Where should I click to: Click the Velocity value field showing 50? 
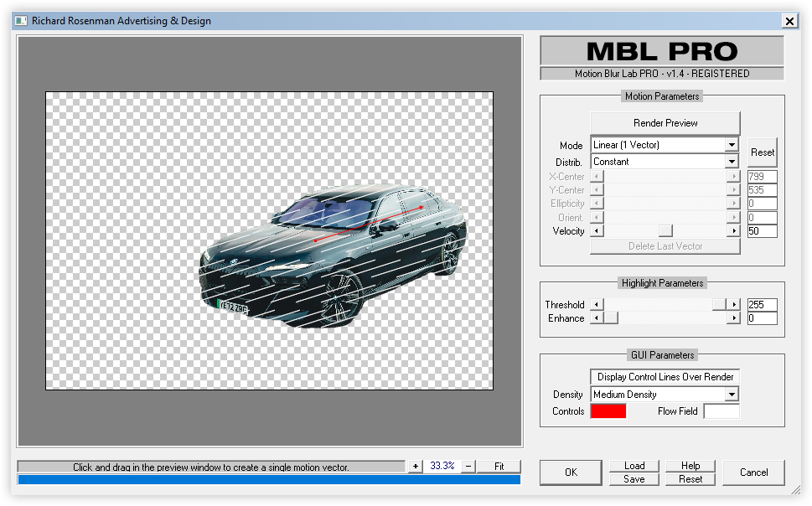click(762, 231)
